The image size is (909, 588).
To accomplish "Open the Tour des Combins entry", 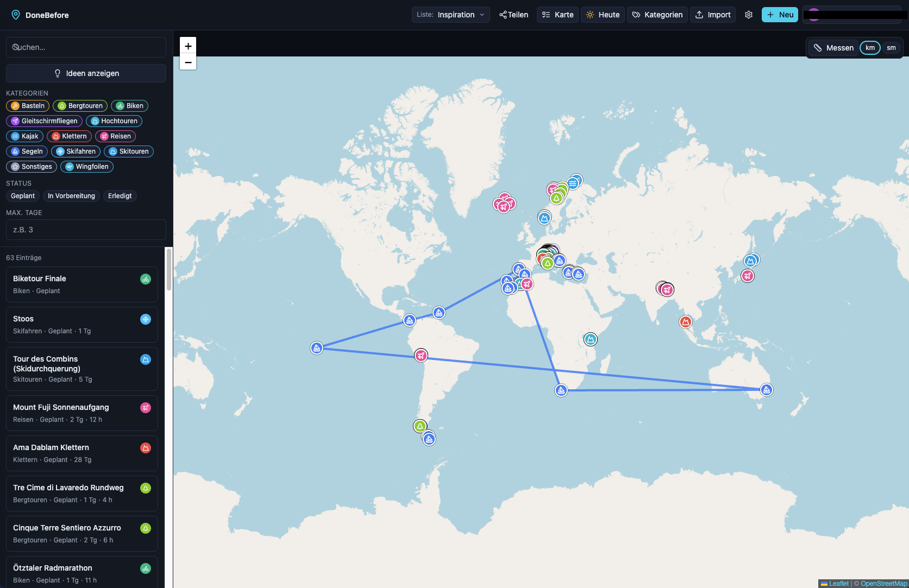I will (x=82, y=369).
